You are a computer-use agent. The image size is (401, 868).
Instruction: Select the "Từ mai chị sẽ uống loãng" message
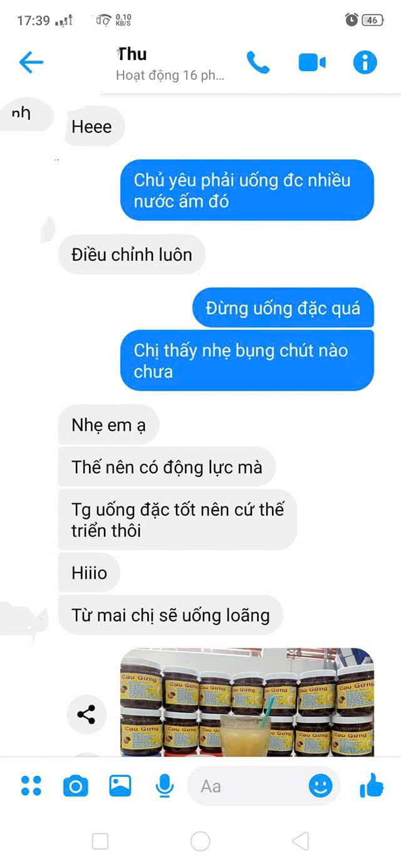point(170,615)
